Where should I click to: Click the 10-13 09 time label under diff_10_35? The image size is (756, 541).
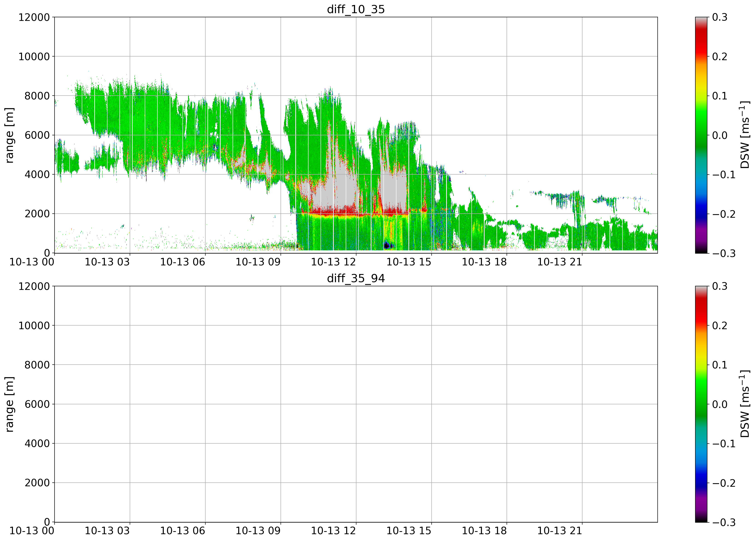point(258,262)
